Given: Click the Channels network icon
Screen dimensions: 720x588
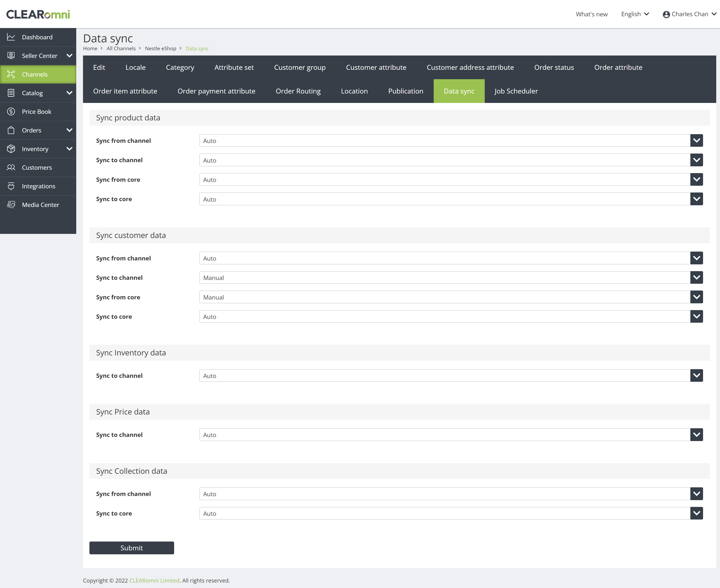Looking at the screenshot, I should pyautogui.click(x=11, y=75).
